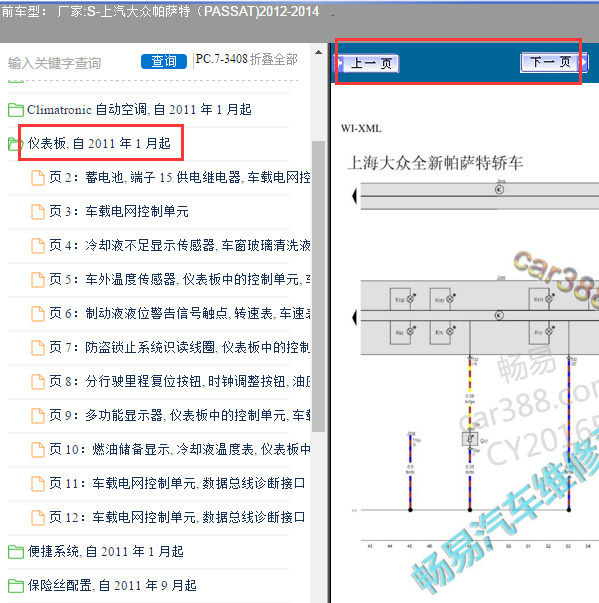Click the 查询 search button

tap(164, 61)
